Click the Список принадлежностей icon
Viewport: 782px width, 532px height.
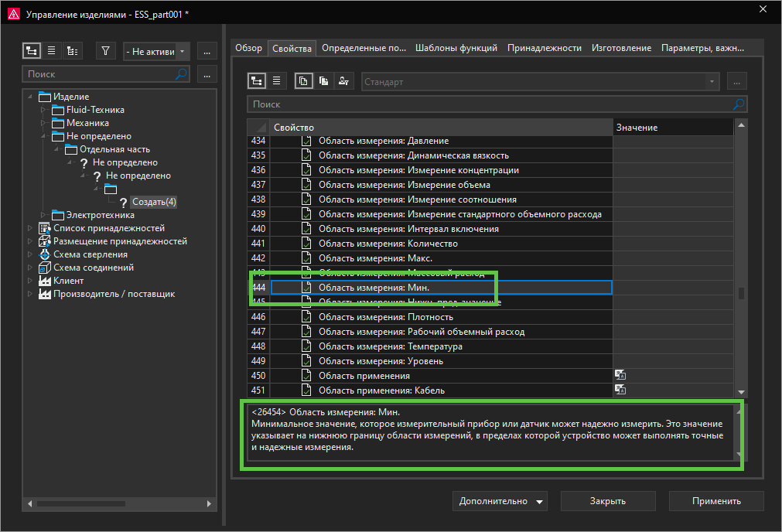point(44,228)
